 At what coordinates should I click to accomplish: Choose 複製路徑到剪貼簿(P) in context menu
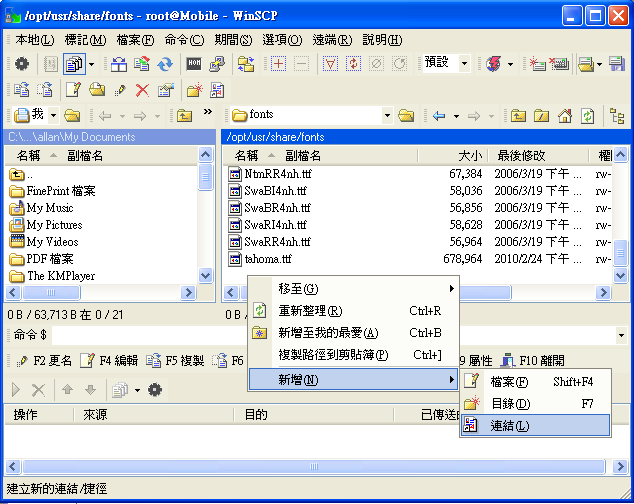tap(353, 355)
